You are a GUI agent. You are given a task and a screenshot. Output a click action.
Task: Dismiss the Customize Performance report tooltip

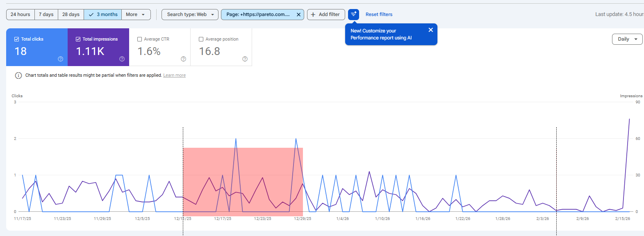click(x=430, y=30)
